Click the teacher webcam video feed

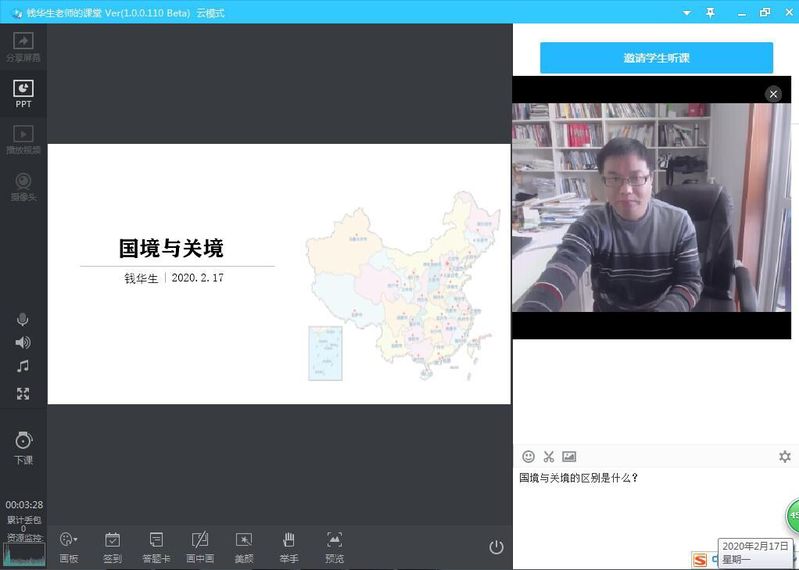click(652, 207)
